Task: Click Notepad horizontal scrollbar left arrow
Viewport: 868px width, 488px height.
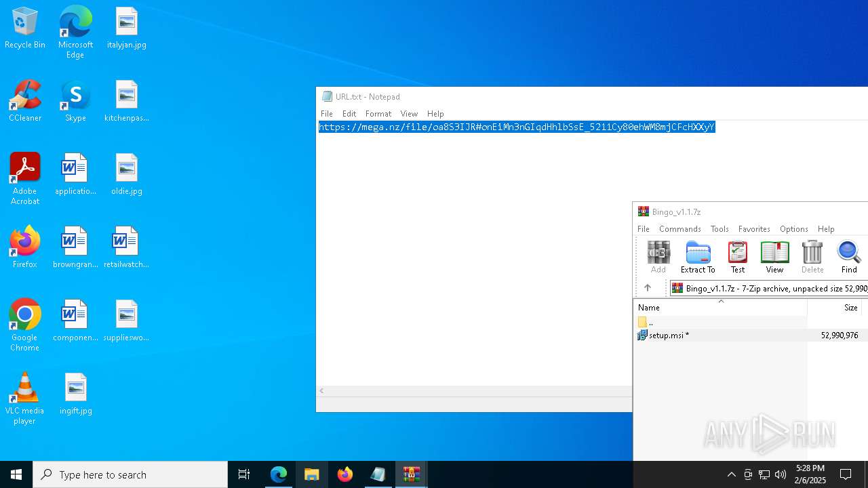Action: [x=321, y=391]
